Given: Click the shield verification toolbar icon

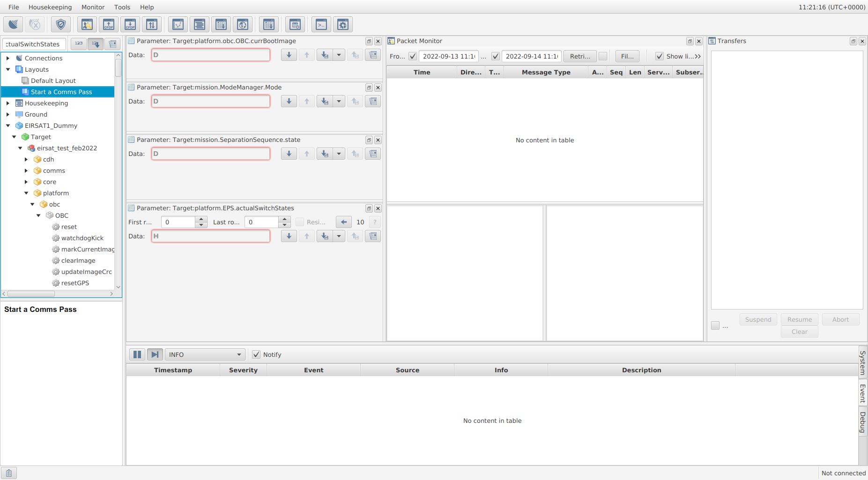Looking at the screenshot, I should pyautogui.click(x=61, y=24).
